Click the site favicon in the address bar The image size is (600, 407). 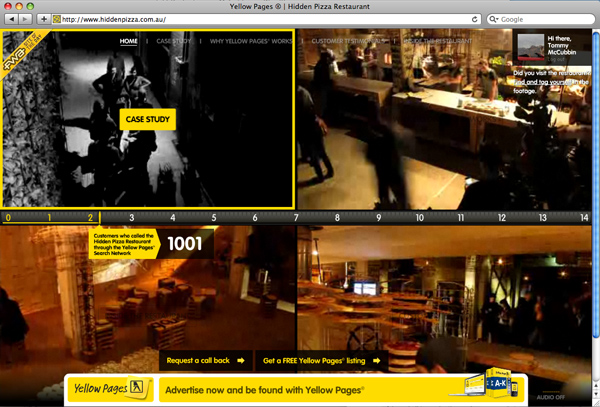click(x=57, y=19)
